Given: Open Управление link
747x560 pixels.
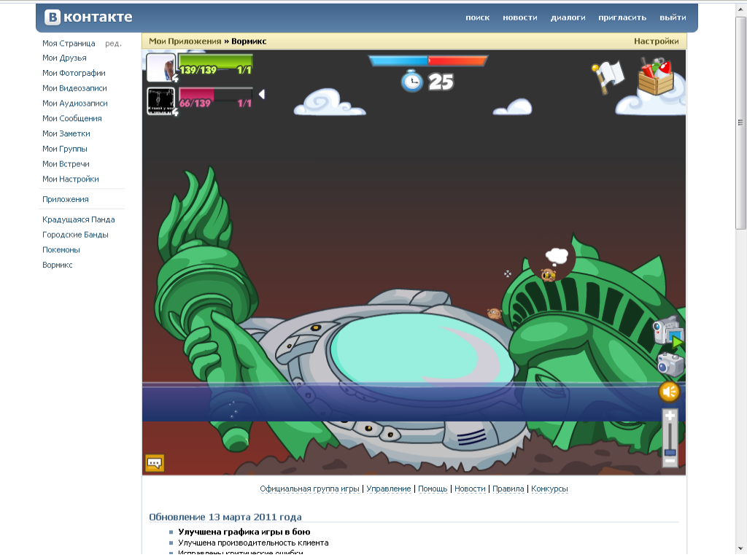Looking at the screenshot, I should coord(388,489).
